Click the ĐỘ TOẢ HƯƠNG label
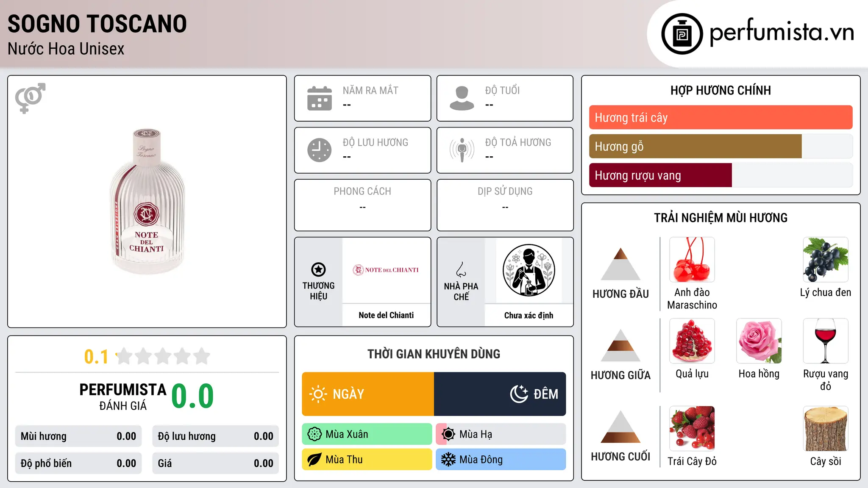868x488 pixels. pos(518,142)
